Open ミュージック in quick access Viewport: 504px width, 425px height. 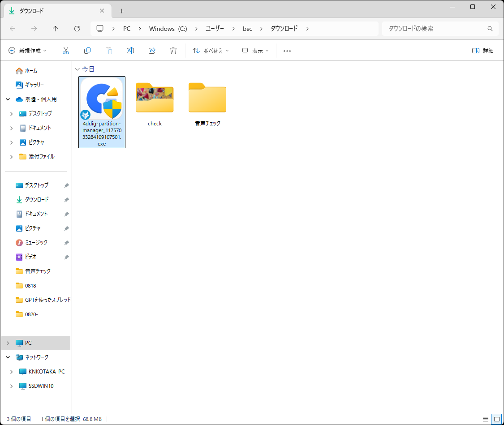pyautogui.click(x=31, y=243)
